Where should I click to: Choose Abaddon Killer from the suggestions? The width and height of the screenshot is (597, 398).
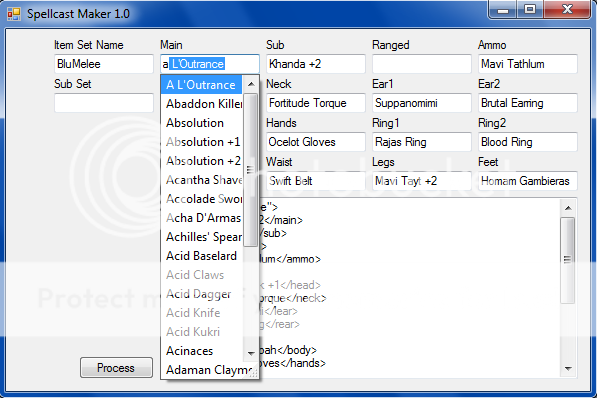click(202, 104)
